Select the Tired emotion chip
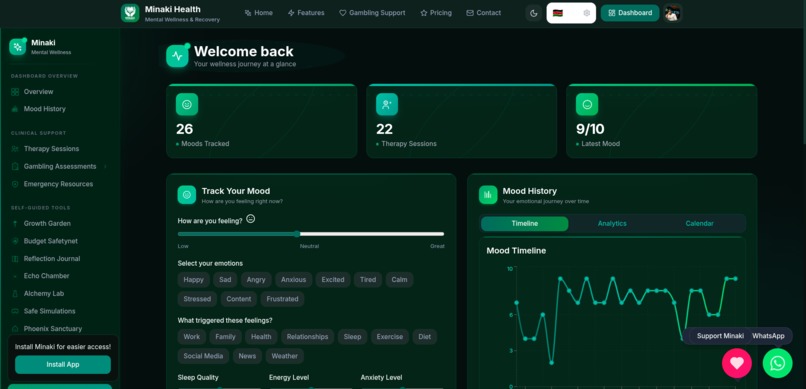 coord(368,280)
